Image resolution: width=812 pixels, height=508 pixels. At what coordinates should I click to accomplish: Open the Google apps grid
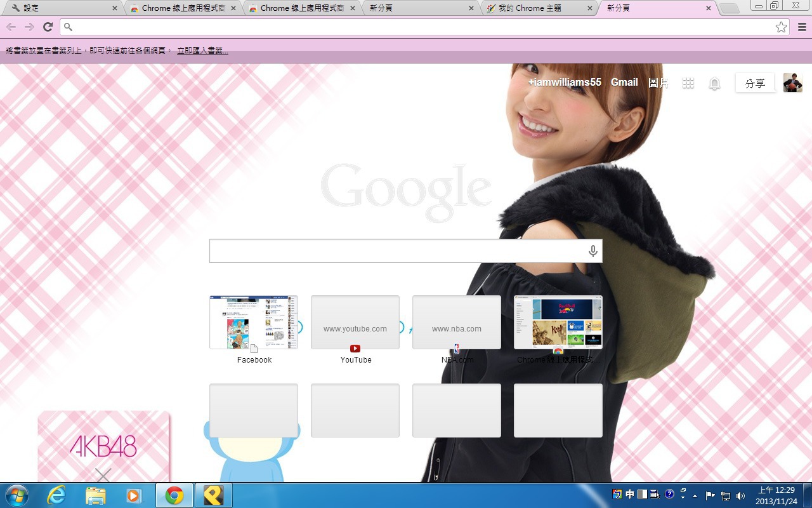[x=688, y=83]
